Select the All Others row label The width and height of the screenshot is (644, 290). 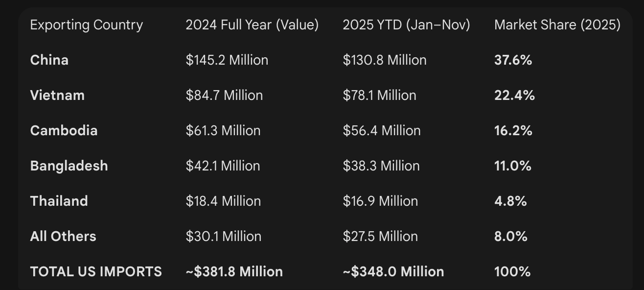pos(63,237)
